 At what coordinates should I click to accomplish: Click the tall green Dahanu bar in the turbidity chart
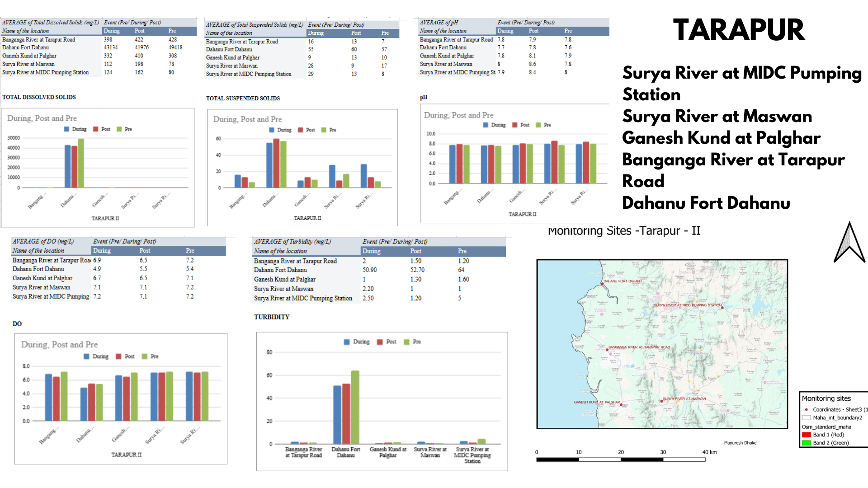[x=355, y=407]
